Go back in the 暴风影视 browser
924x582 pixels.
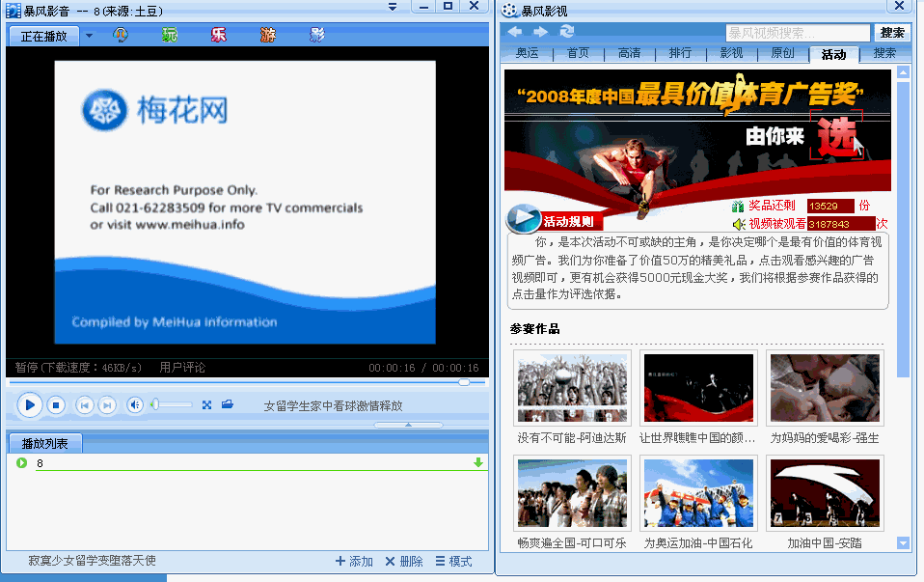[515, 31]
